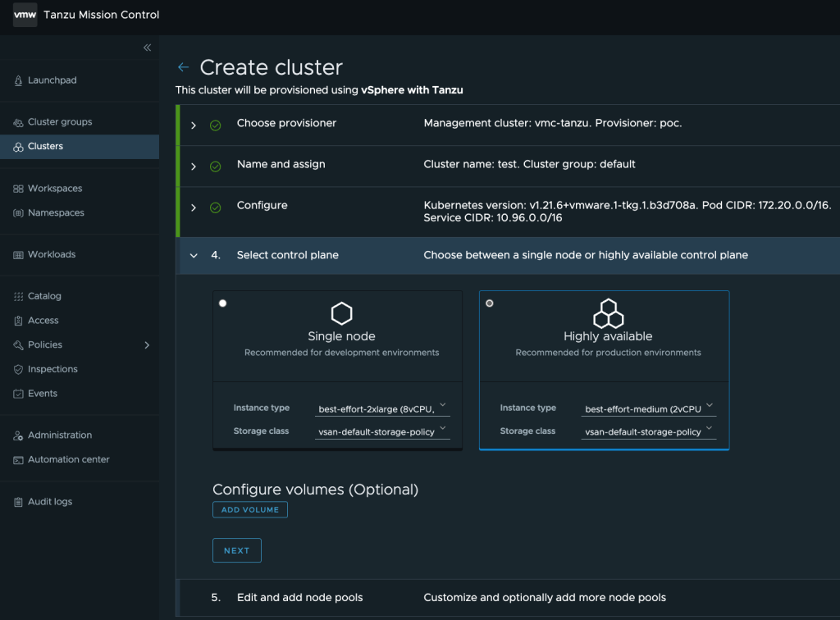This screenshot has width=840, height=620.
Task: Open Single node Instance type dropdown
Action: tap(383, 408)
